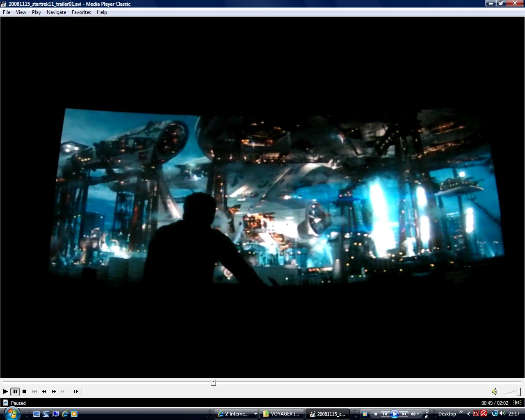
Task: Mute audio using the speaker icon
Action: tap(494, 392)
